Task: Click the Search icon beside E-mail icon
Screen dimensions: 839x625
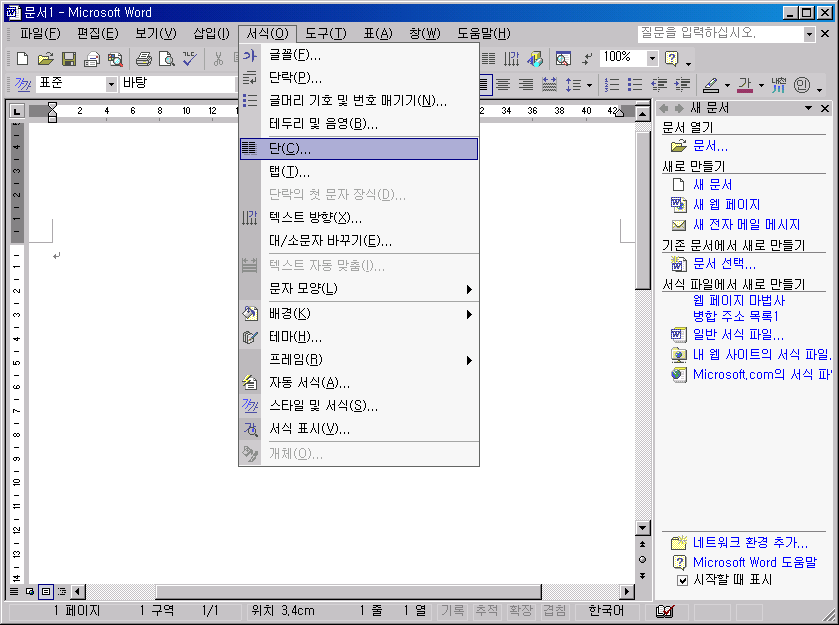Action: [x=115, y=58]
